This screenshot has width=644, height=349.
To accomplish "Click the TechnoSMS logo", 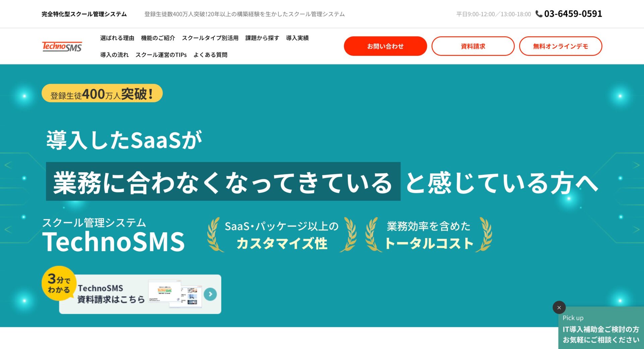I will (x=62, y=46).
